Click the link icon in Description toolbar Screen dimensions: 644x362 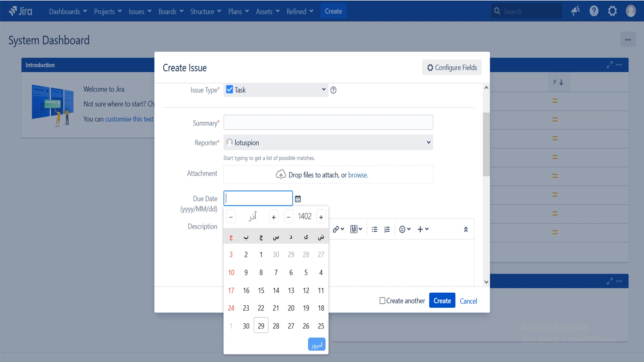tap(338, 229)
